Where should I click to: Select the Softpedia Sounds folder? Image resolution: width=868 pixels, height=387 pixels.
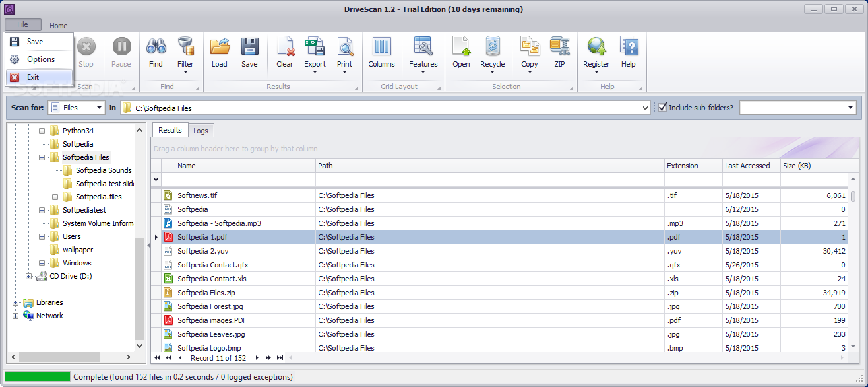pyautogui.click(x=104, y=170)
